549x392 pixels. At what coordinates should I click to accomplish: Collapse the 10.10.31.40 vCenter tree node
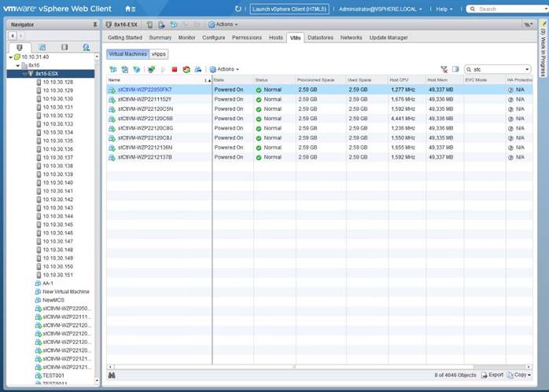tap(10, 57)
